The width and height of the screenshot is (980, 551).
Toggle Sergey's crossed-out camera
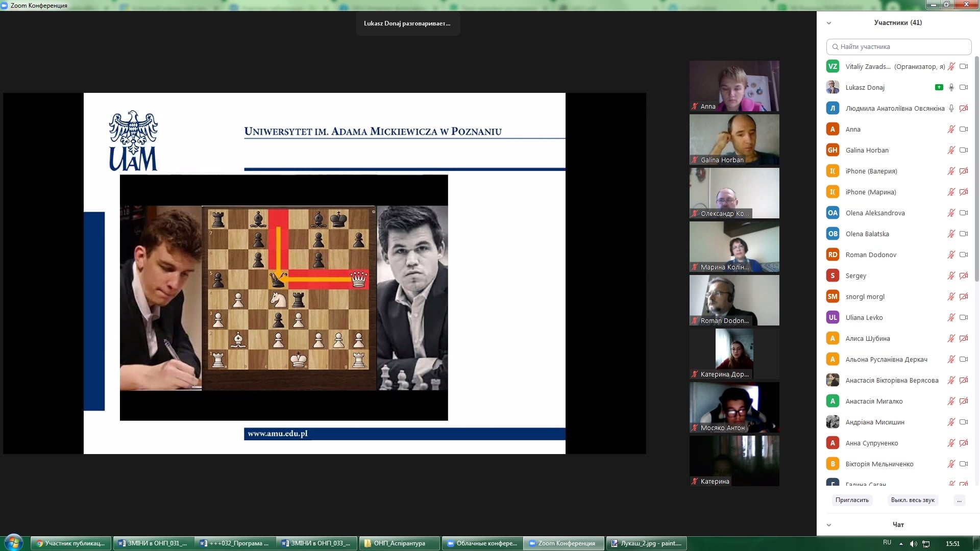click(964, 275)
